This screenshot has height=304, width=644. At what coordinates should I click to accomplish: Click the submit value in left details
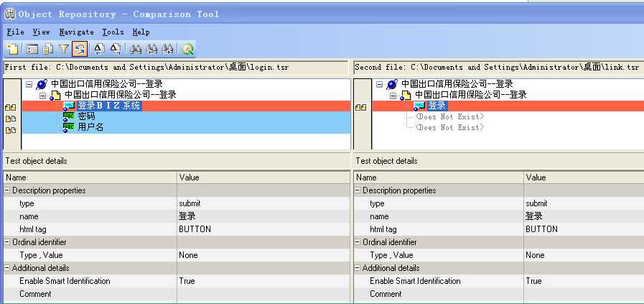tap(190, 203)
